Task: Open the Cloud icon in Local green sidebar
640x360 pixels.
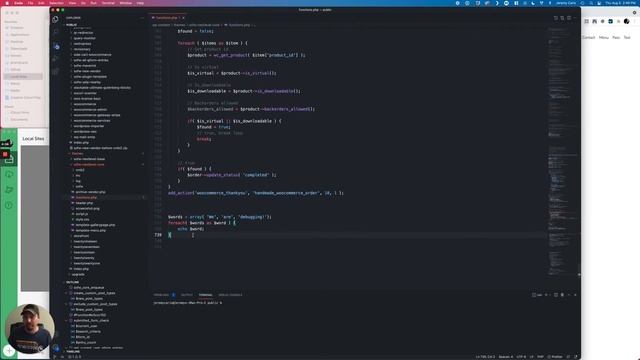Action: coord(9,174)
